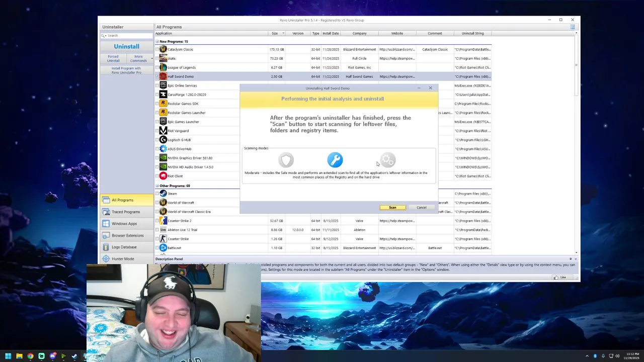The height and width of the screenshot is (362, 644).
Task: Click the CurseForge anvil icon
Action: [163, 95]
